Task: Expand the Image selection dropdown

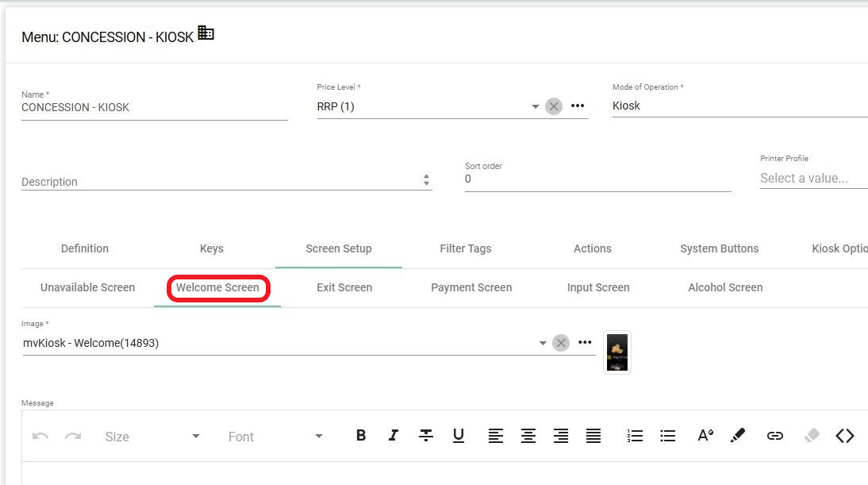Action: (543, 343)
